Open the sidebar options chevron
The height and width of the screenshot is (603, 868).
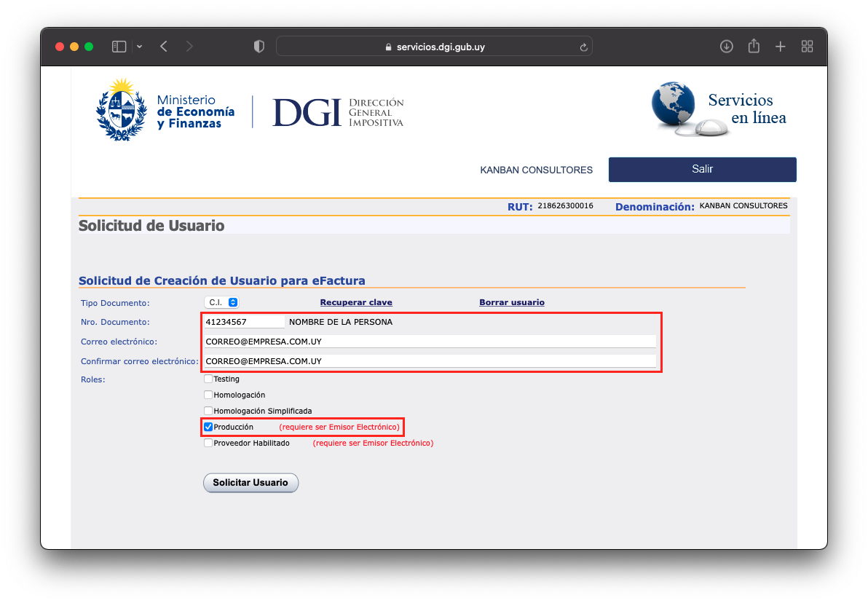tap(139, 46)
